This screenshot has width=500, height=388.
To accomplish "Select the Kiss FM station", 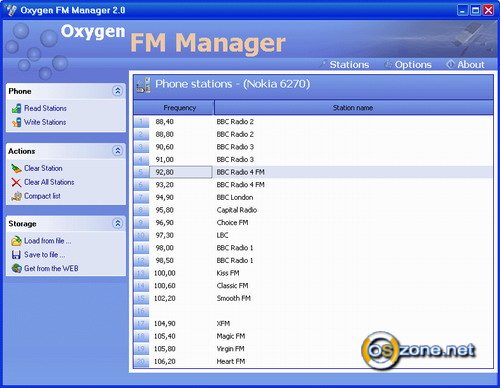I will point(228,273).
